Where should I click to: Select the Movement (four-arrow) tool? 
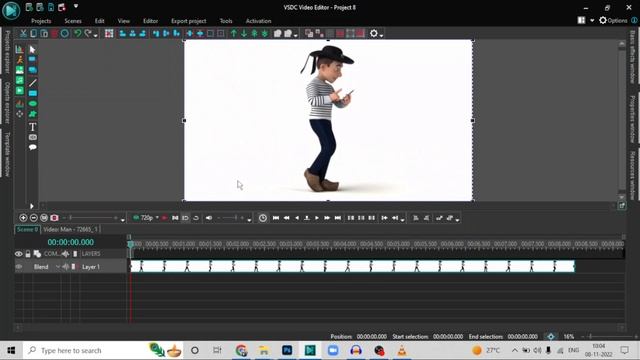(x=20, y=114)
